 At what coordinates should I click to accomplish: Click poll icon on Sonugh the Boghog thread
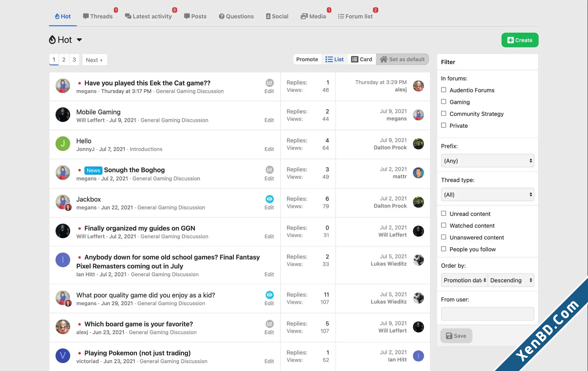[269, 170]
